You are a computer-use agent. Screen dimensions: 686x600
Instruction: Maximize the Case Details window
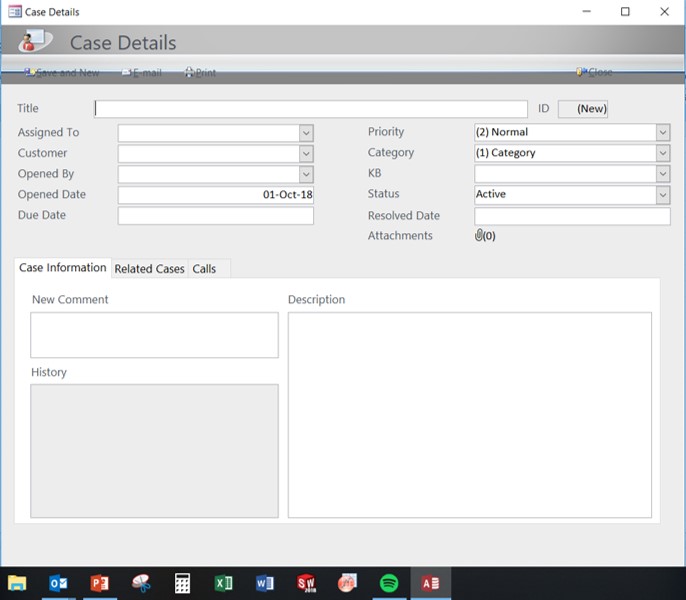click(625, 11)
